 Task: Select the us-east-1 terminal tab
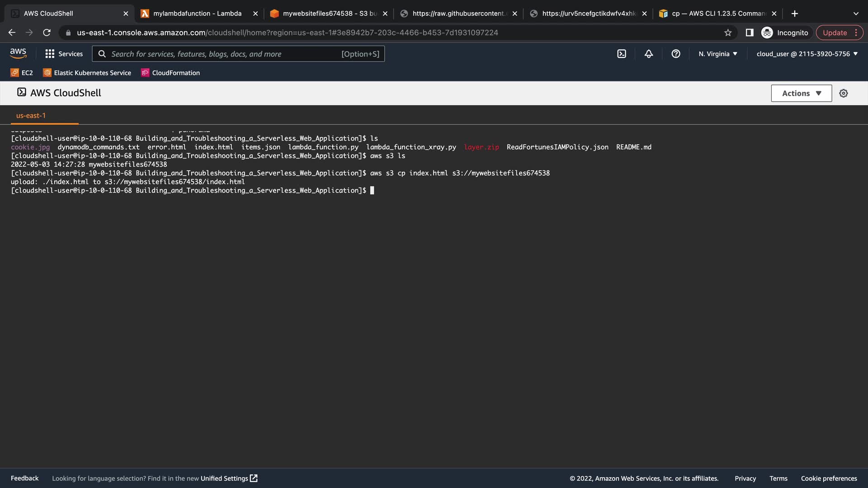31,116
